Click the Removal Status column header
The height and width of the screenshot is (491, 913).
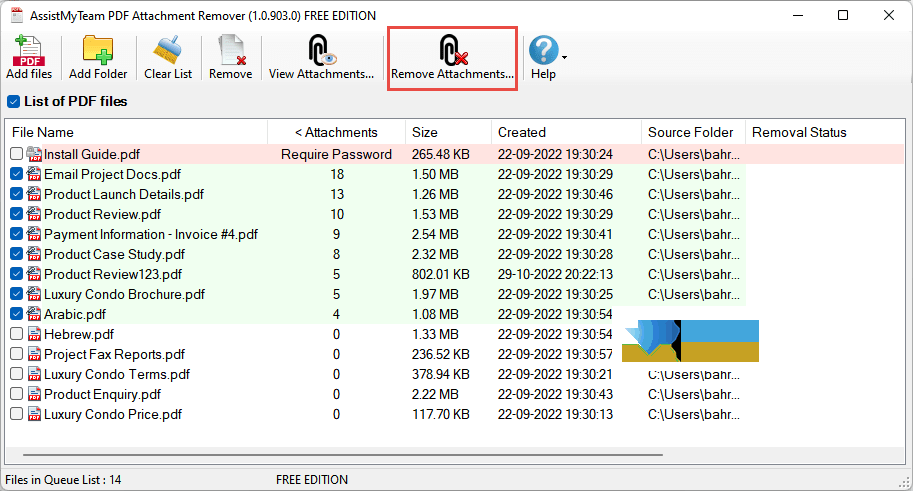click(x=825, y=132)
